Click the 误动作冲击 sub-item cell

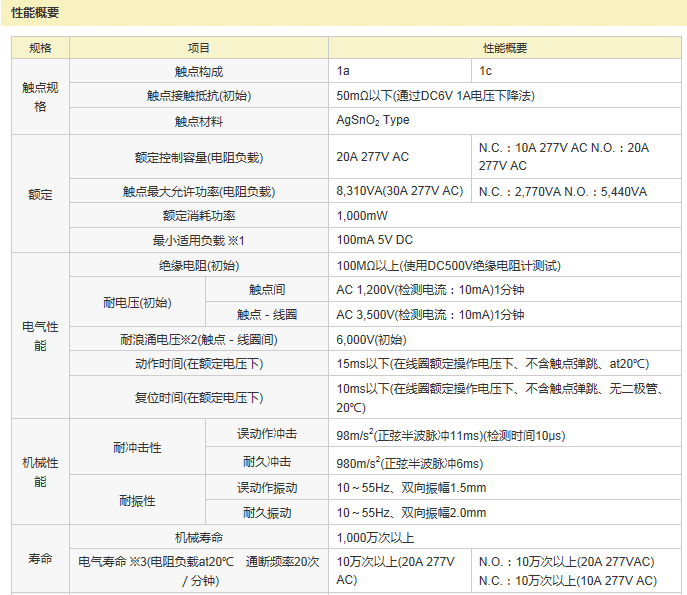(267, 435)
